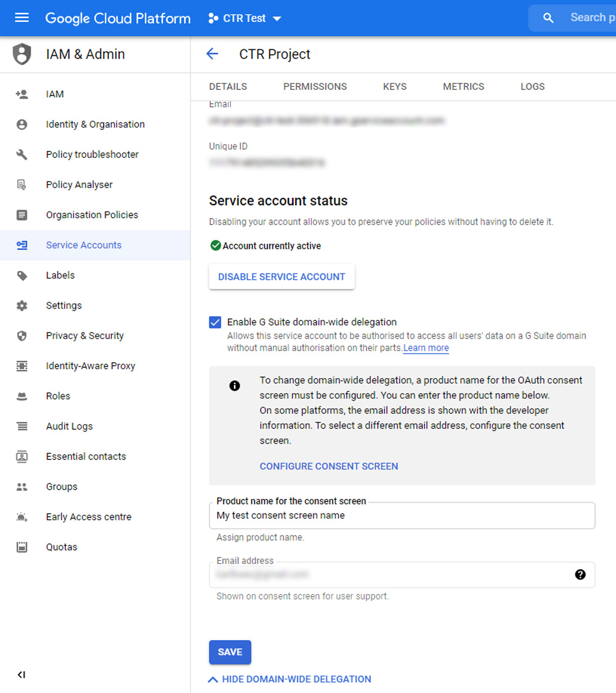Click the Privacy & Security shield icon
Image resolution: width=616 pixels, height=693 pixels.
(x=22, y=336)
